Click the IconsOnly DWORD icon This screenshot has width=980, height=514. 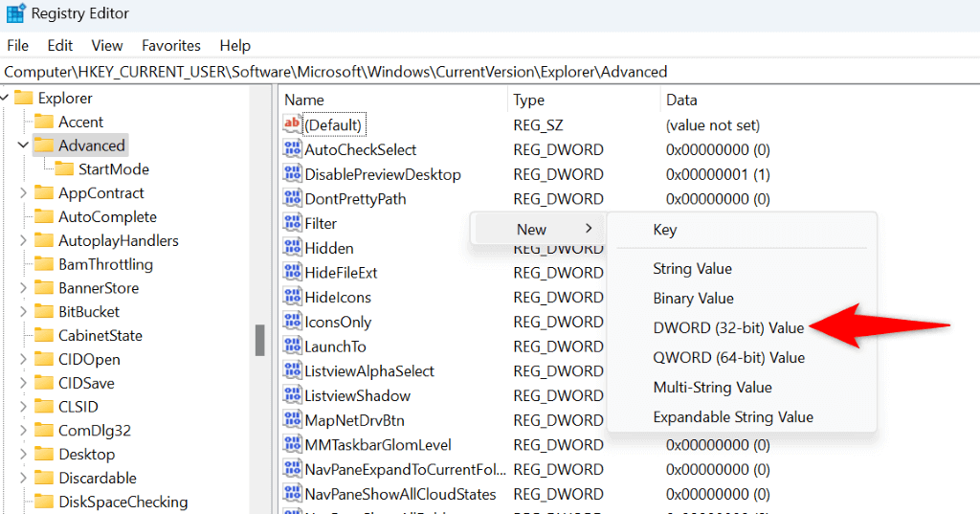pyautogui.click(x=292, y=322)
